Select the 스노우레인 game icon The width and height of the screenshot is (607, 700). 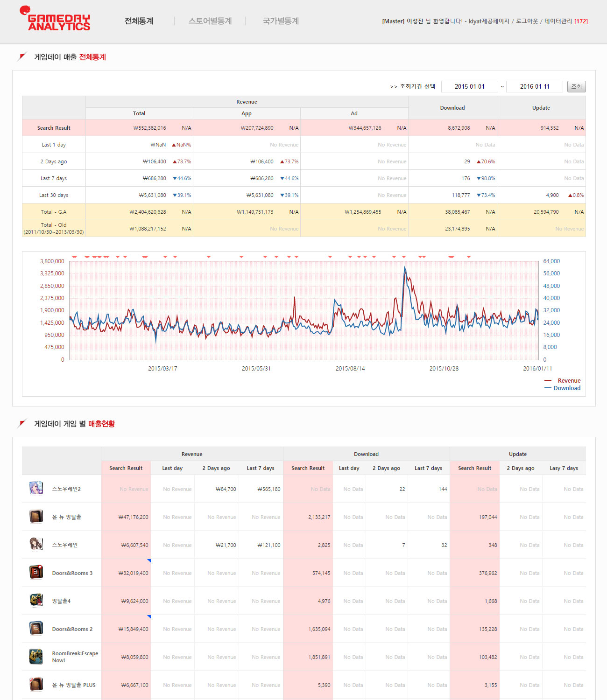point(36,544)
